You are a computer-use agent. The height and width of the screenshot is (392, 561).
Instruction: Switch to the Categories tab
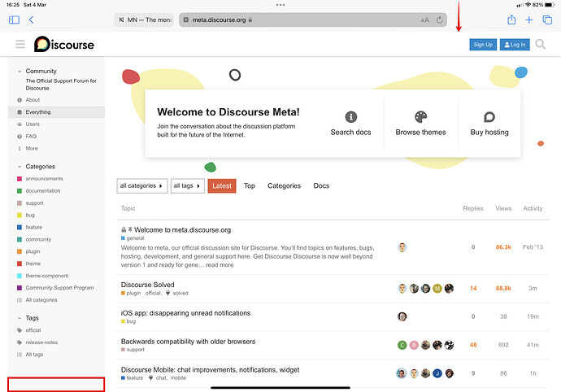[284, 185]
